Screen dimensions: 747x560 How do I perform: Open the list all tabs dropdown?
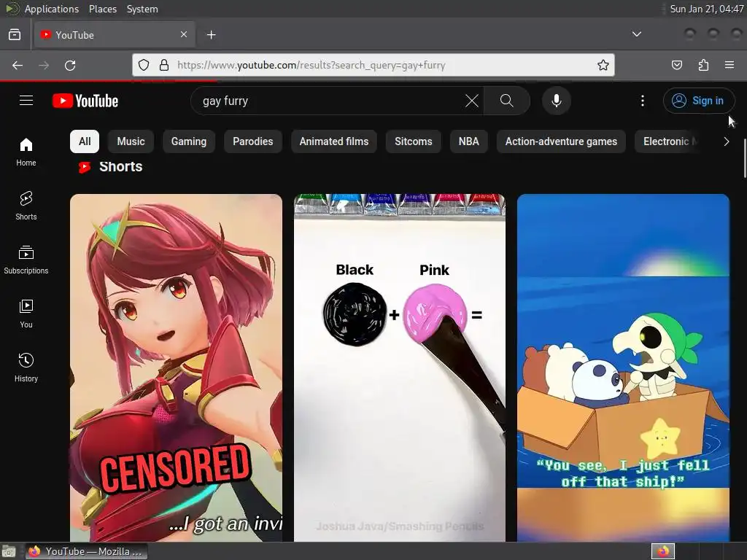[x=636, y=34]
